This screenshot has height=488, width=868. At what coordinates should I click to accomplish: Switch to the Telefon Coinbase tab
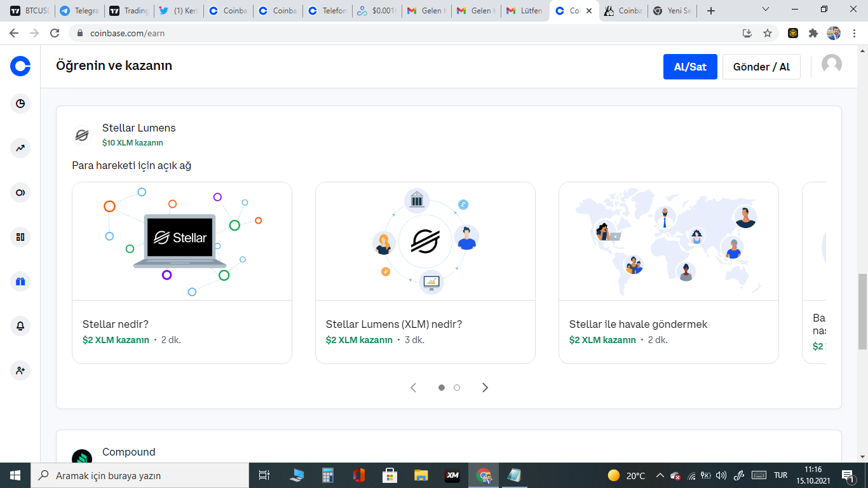click(328, 11)
